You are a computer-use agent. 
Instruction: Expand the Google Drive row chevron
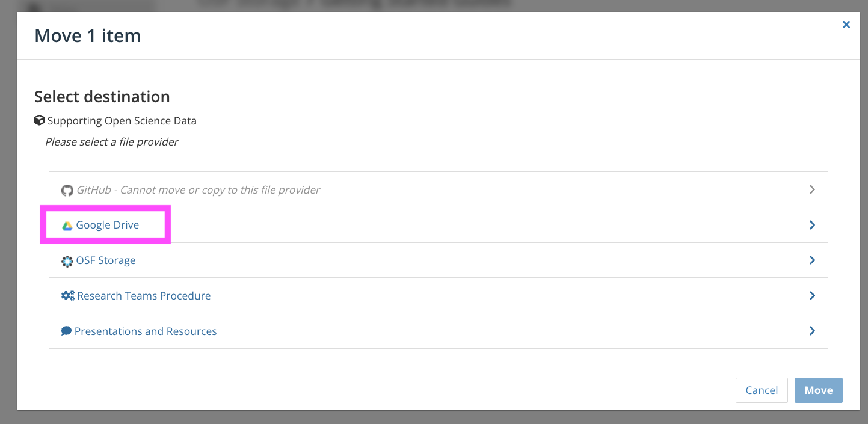pos(812,225)
